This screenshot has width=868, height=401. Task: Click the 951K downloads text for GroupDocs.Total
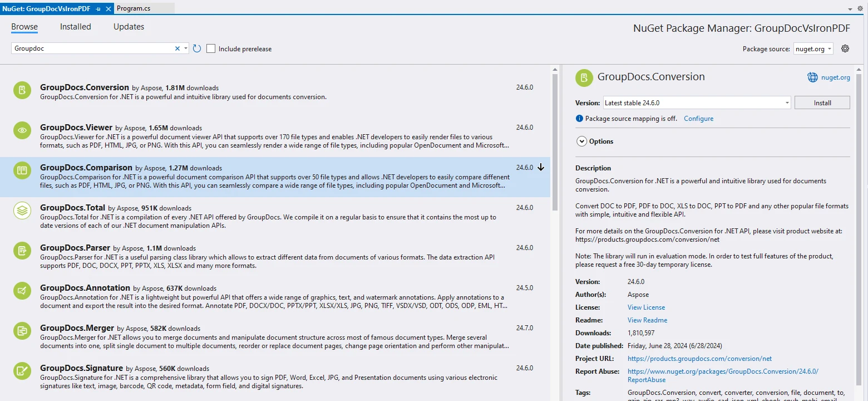tap(166, 208)
